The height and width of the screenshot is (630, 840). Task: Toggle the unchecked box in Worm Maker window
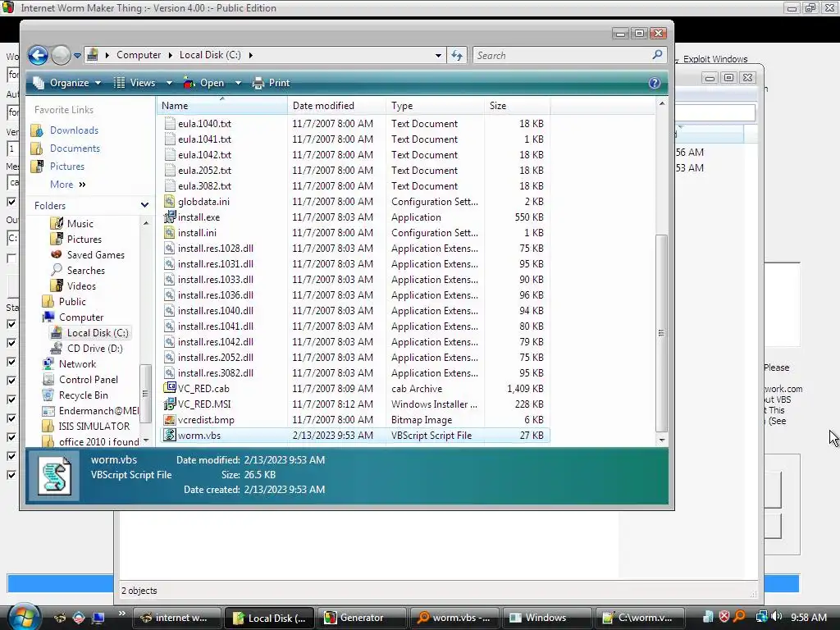point(11,258)
